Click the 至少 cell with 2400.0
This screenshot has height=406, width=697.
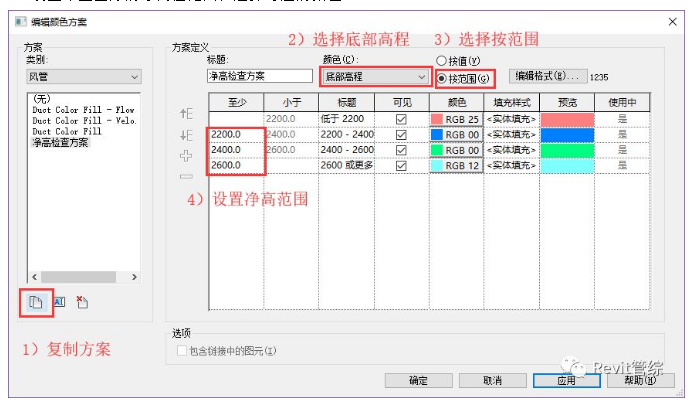tap(236, 150)
